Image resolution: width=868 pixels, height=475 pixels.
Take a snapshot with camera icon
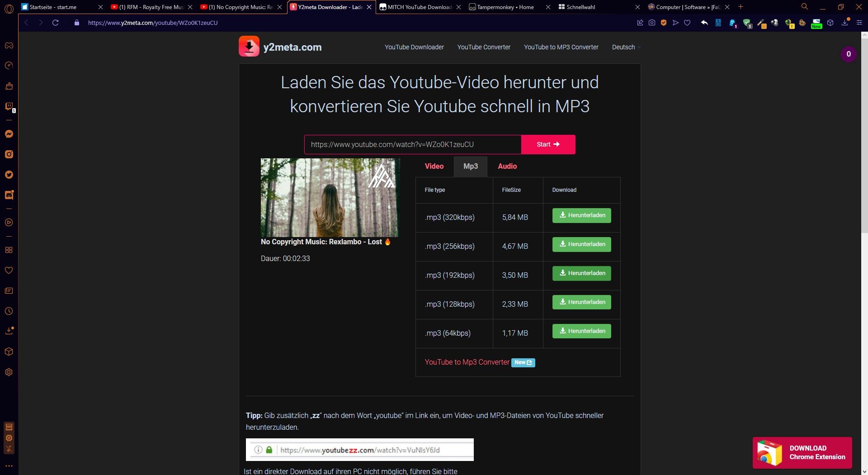[652, 23]
